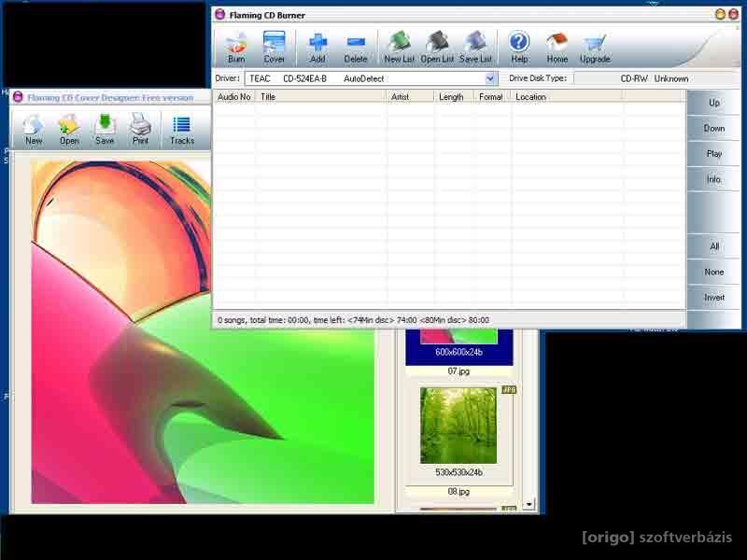747x560 pixels.
Task: Click the "600x600x24b" size label
Action: point(458,353)
